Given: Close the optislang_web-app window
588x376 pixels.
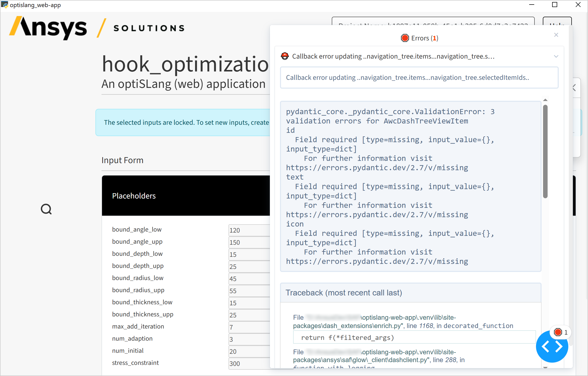Looking at the screenshot, I should click(x=578, y=5).
